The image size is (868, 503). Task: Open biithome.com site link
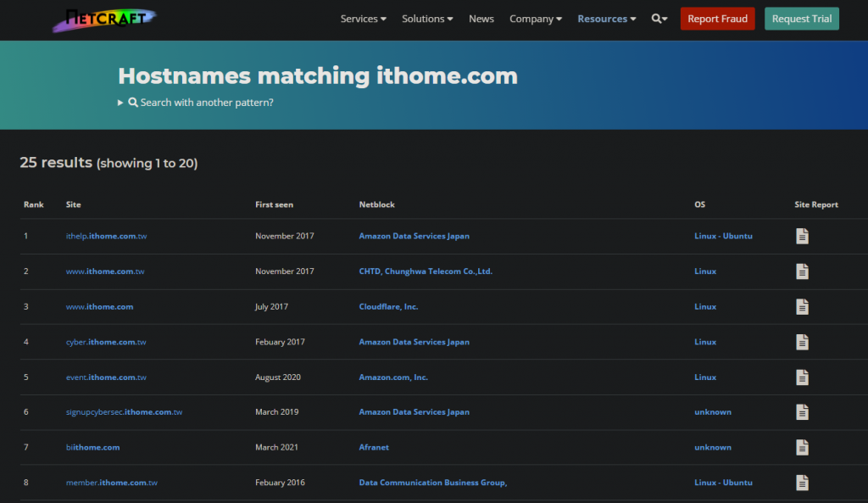(92, 448)
